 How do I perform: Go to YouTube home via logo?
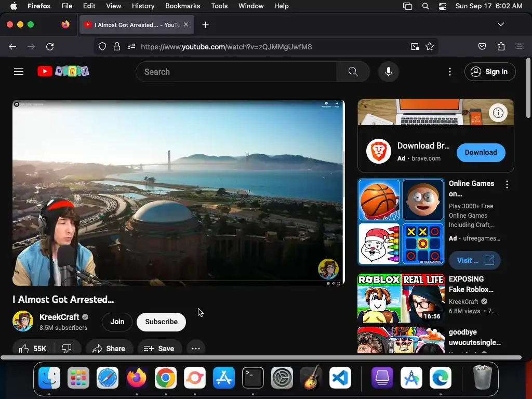point(63,71)
